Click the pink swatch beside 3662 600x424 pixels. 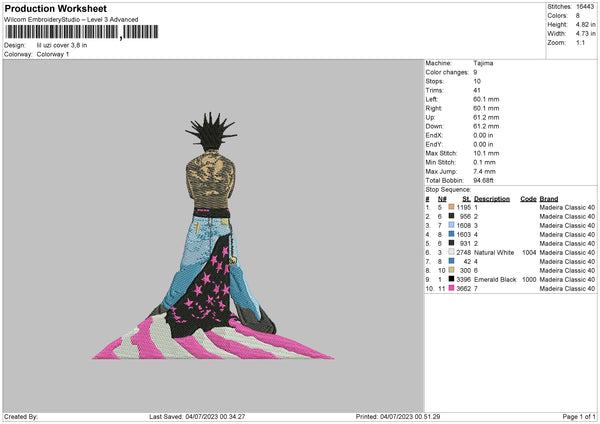pos(451,288)
